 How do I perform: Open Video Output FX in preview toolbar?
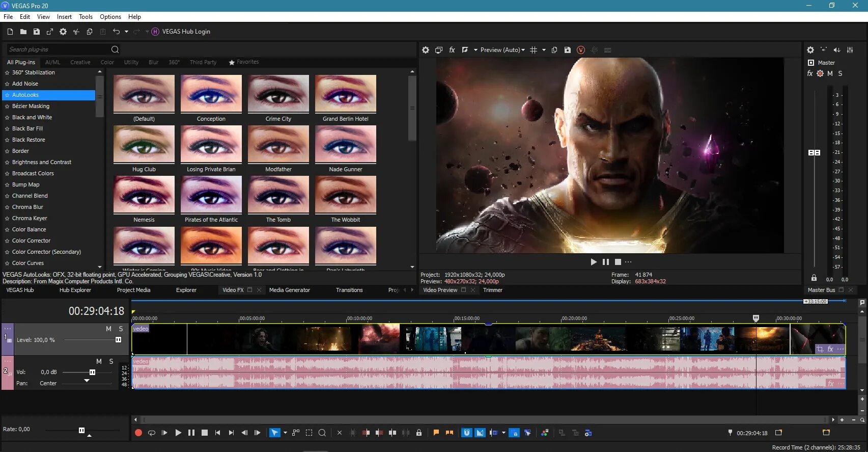pos(452,50)
